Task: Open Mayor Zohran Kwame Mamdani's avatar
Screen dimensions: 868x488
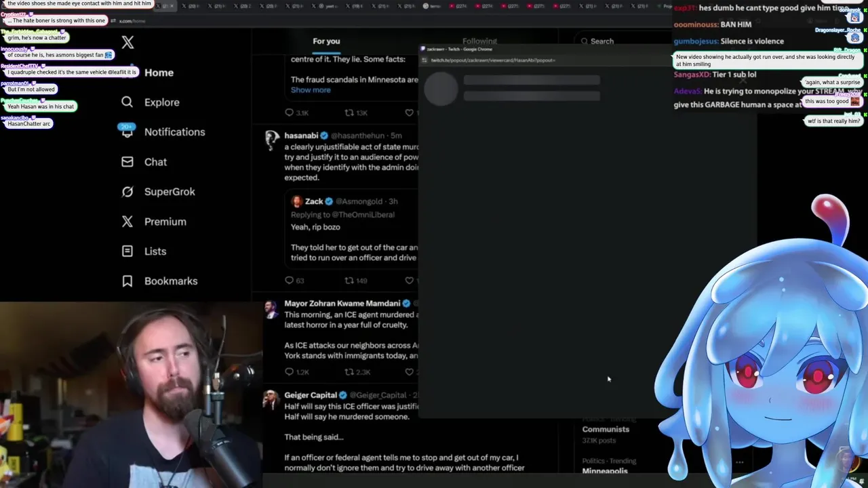Action: pyautogui.click(x=271, y=310)
